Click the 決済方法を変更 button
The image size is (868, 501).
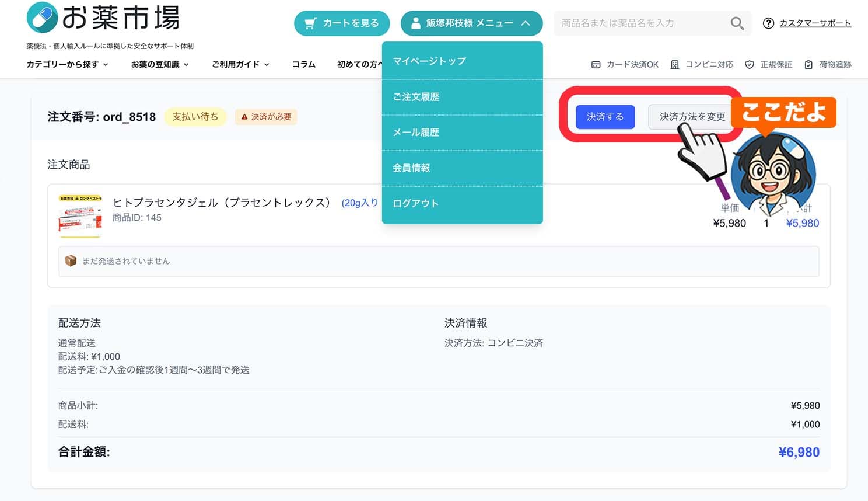[x=691, y=117]
